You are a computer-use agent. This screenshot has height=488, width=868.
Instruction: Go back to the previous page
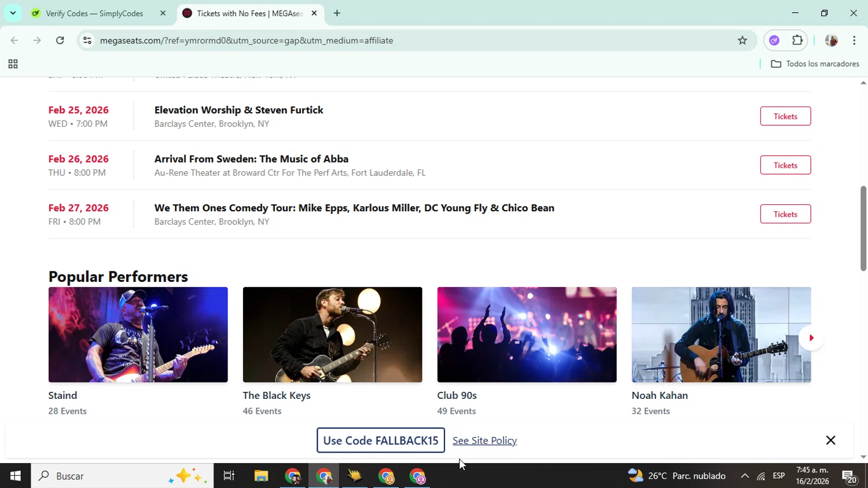click(14, 41)
